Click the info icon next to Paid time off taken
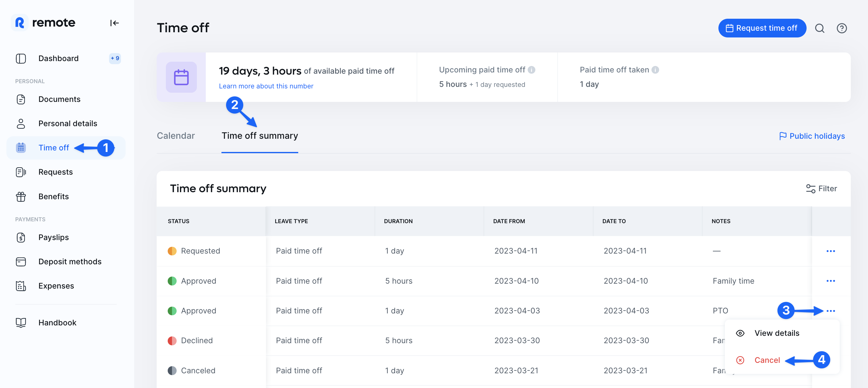The width and height of the screenshot is (868, 388). tap(655, 70)
